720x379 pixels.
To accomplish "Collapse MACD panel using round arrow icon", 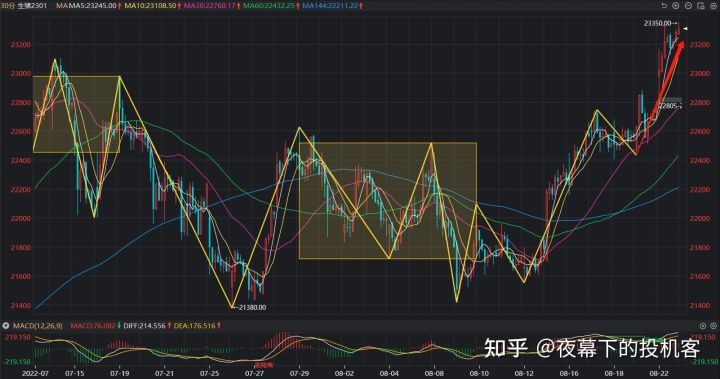I will pyautogui.click(x=6, y=326).
